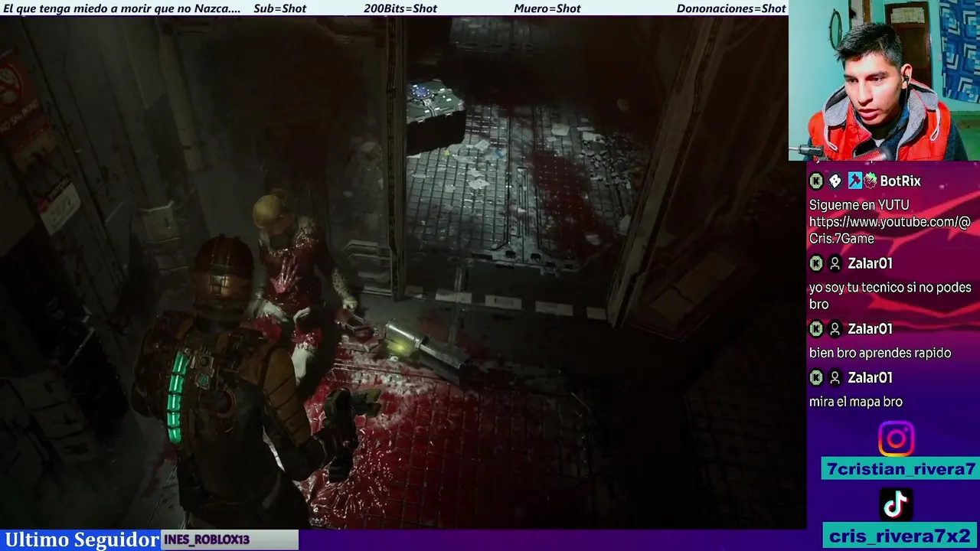The height and width of the screenshot is (551, 980).
Task: Click the 'mira el mapa bro' chat message
Action: pyautogui.click(x=856, y=402)
